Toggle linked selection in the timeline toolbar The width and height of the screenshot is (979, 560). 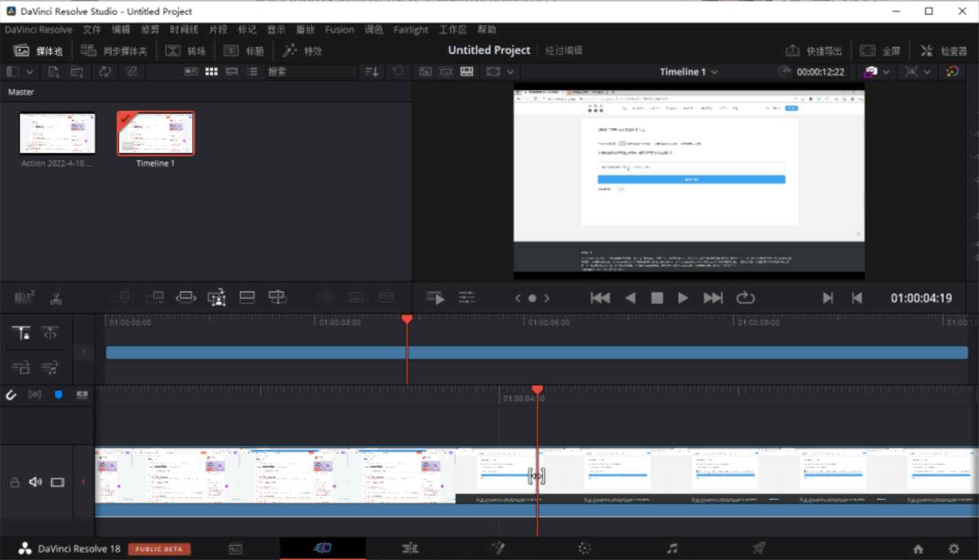click(36, 394)
